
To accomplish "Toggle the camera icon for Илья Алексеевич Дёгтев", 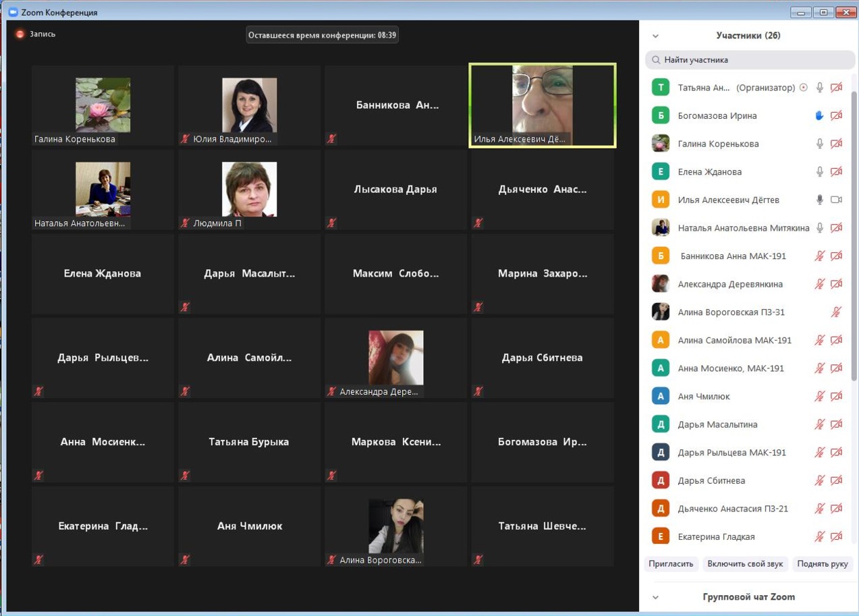I will (837, 200).
